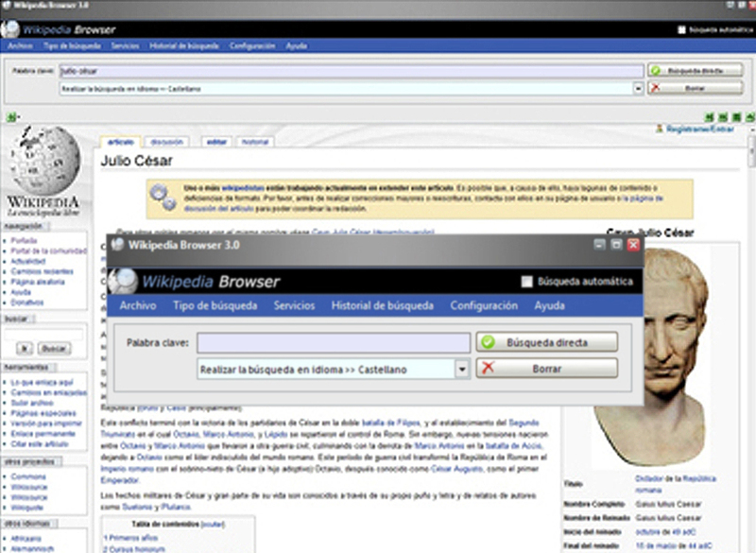Click the globe logo beside foreground Wikipedia Browser banner
This screenshot has height=553, width=756.
(123, 281)
